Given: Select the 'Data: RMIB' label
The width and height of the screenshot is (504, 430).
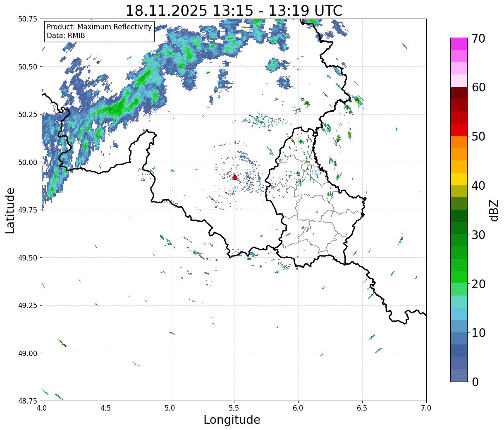Looking at the screenshot, I should [66, 36].
